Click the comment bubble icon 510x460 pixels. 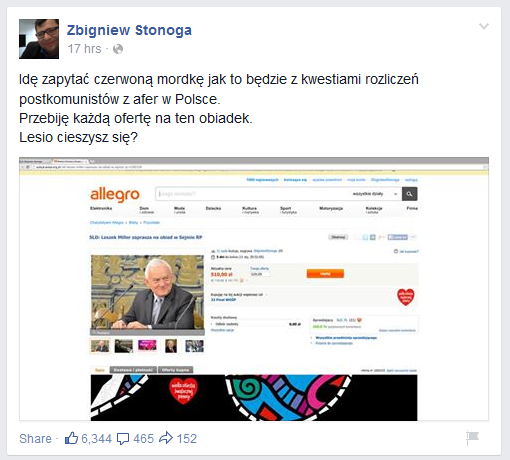click(123, 439)
